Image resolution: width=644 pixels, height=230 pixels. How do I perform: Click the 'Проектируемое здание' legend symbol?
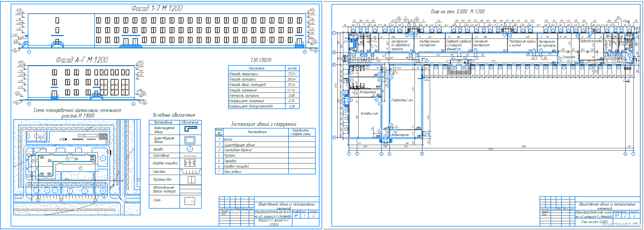point(190,129)
